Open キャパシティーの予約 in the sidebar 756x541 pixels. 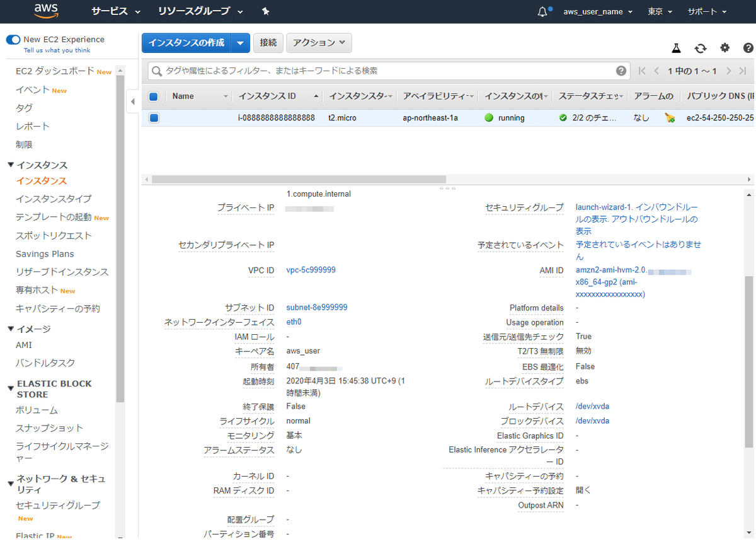pos(57,309)
